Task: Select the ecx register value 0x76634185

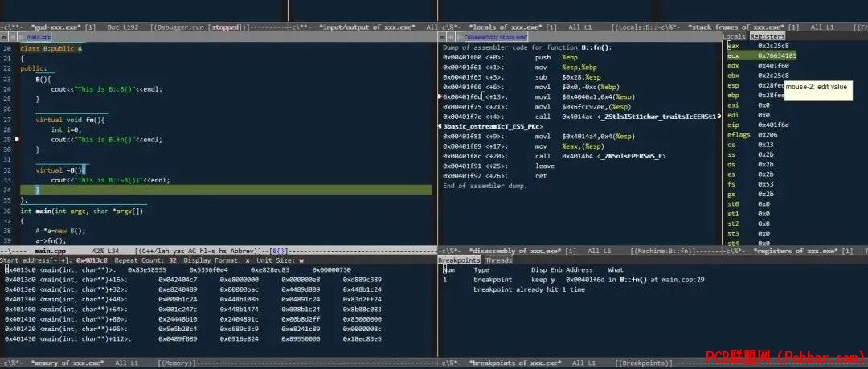Action: pos(777,56)
